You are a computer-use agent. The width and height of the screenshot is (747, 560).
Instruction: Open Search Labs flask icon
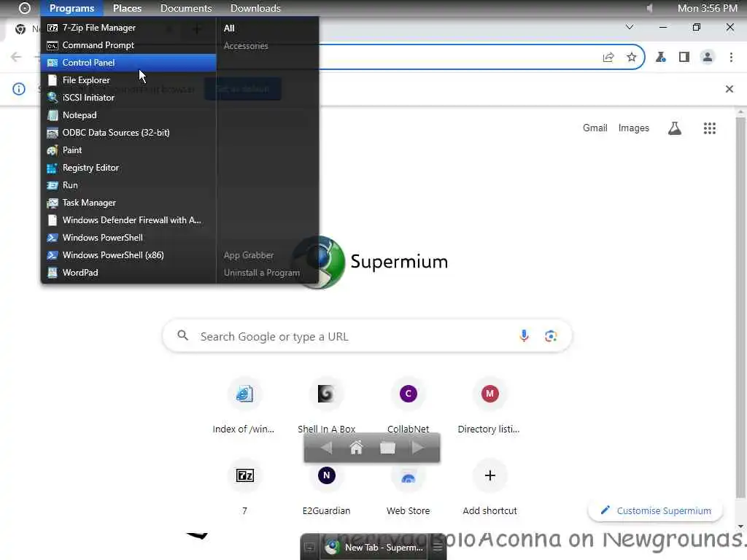coord(675,128)
